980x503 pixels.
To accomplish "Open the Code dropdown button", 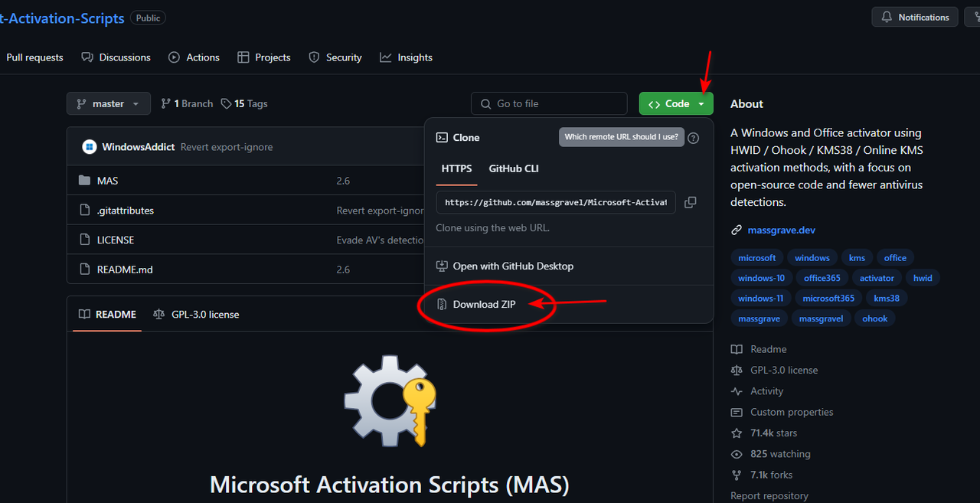I will click(676, 103).
